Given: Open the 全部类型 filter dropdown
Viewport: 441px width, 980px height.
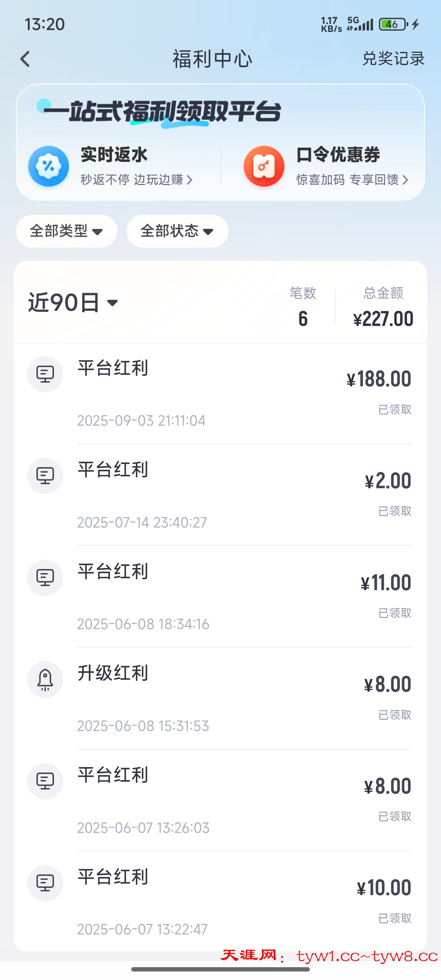Looking at the screenshot, I should point(67,231).
